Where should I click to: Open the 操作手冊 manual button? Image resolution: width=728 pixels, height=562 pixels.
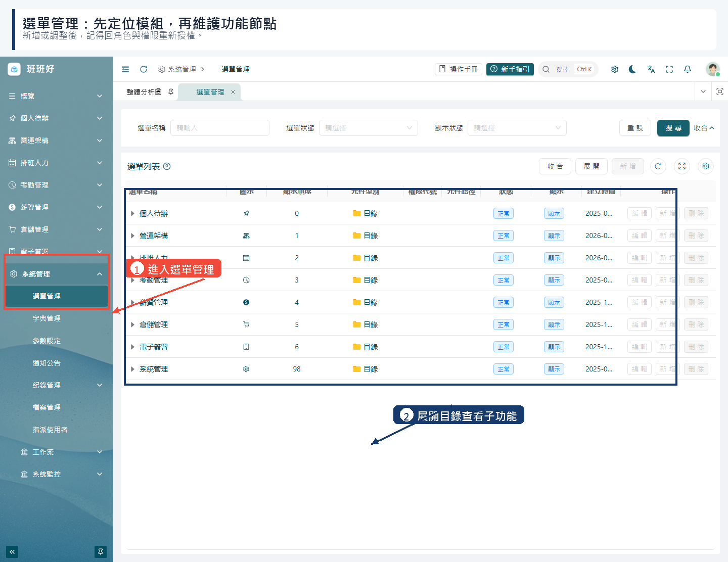459,69
